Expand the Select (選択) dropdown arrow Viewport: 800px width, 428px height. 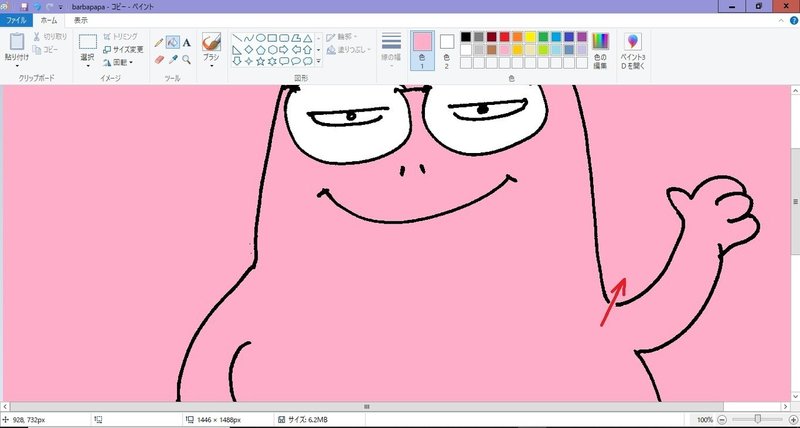pyautogui.click(x=88, y=66)
